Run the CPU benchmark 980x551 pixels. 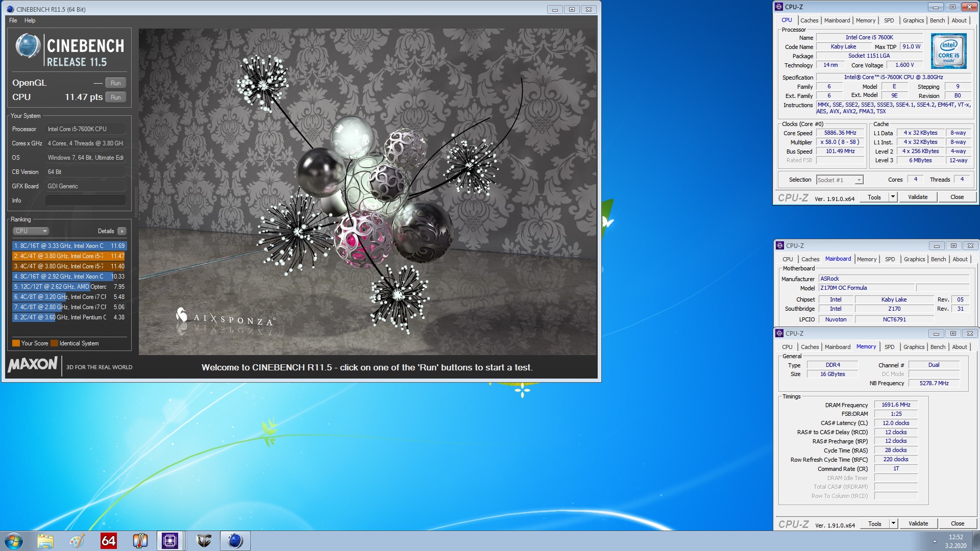(116, 97)
